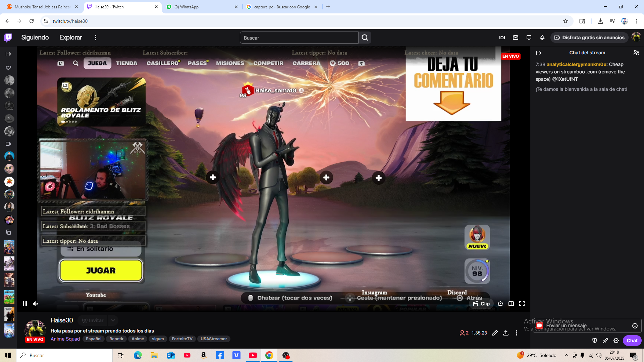Open Microsoft Edge from taskbar

click(x=138, y=355)
